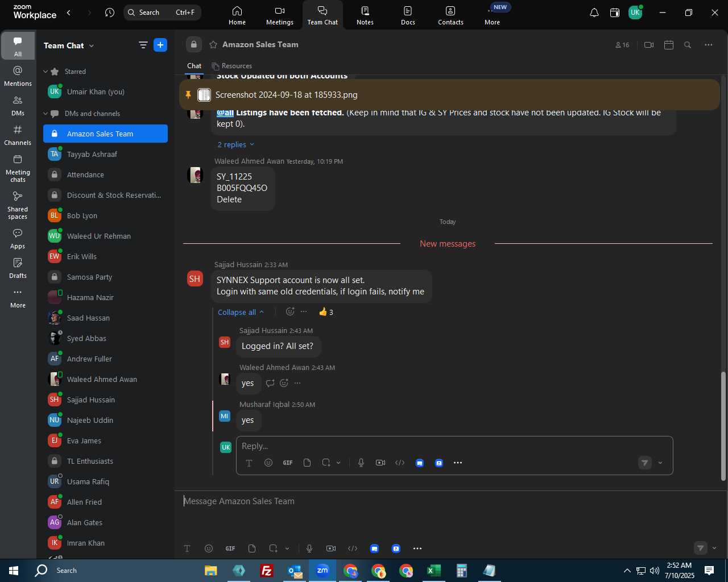Start a video meeting with channel

(x=649, y=45)
